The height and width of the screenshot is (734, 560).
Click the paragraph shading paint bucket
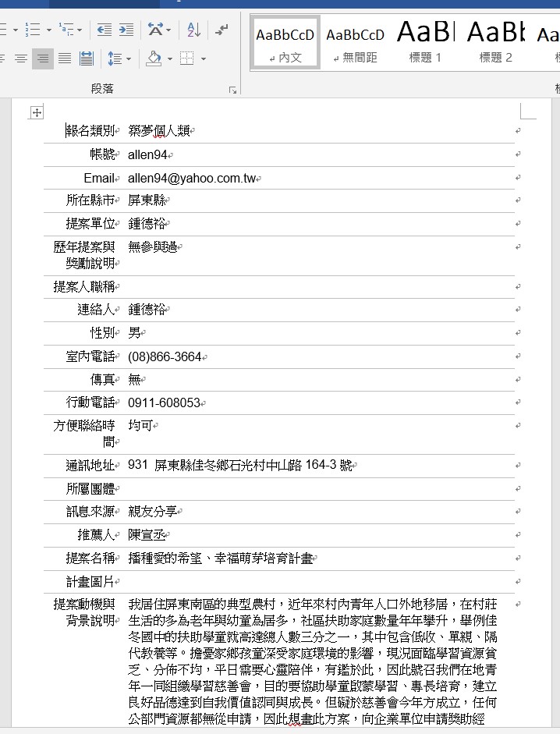coord(154,59)
